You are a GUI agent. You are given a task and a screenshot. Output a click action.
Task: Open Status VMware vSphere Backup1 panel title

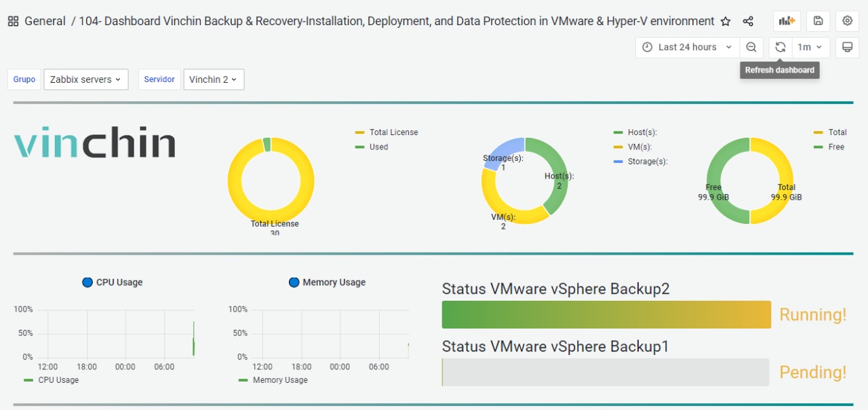pos(555,346)
